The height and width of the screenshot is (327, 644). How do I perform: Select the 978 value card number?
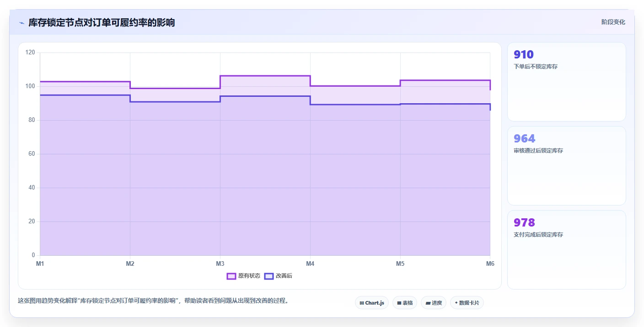[x=524, y=222]
